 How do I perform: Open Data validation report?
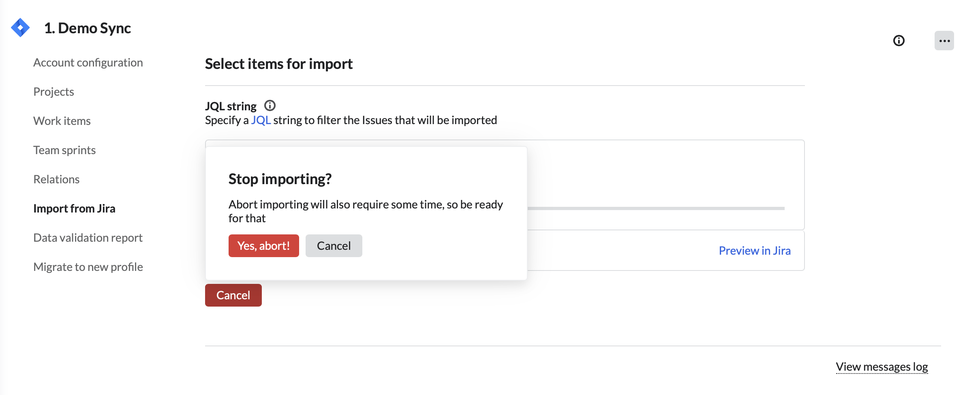tap(88, 238)
